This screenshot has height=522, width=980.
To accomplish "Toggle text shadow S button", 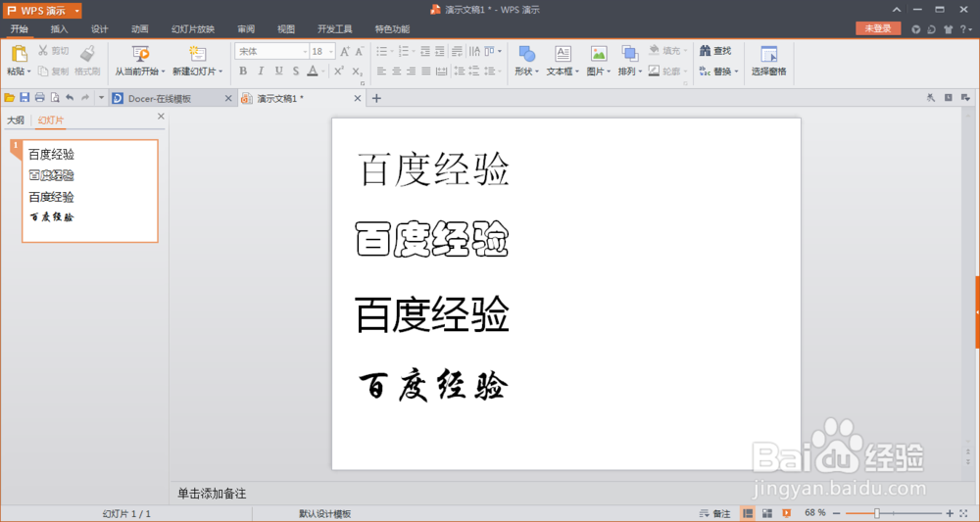I will point(296,71).
